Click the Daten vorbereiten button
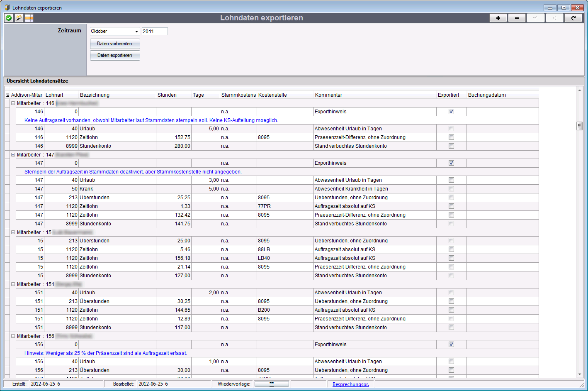Viewport: 588px width, 391px height. (115, 44)
